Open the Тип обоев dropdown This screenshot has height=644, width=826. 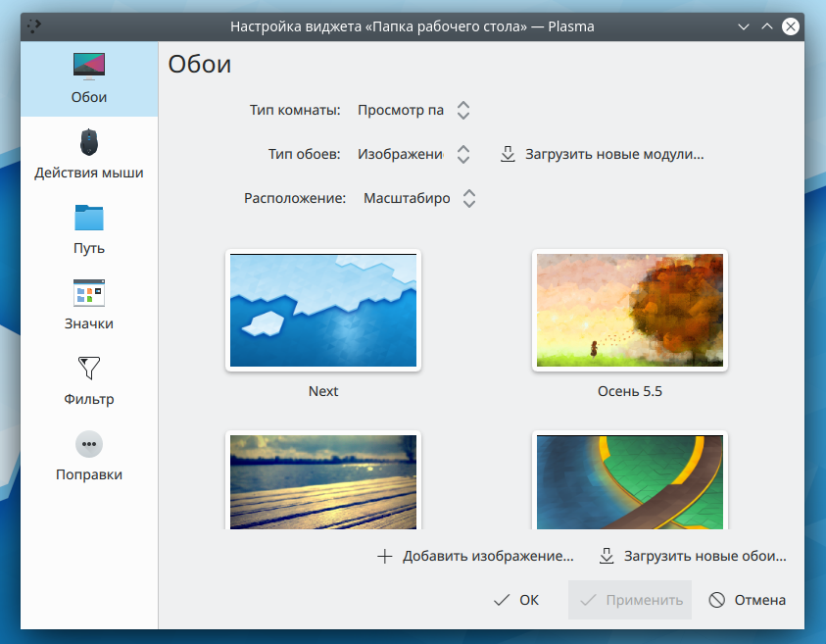pyautogui.click(x=413, y=154)
